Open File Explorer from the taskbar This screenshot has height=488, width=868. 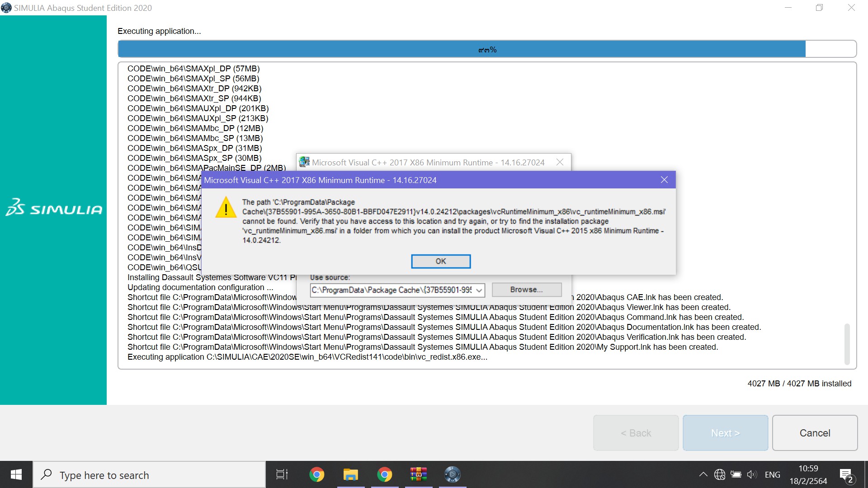350,474
